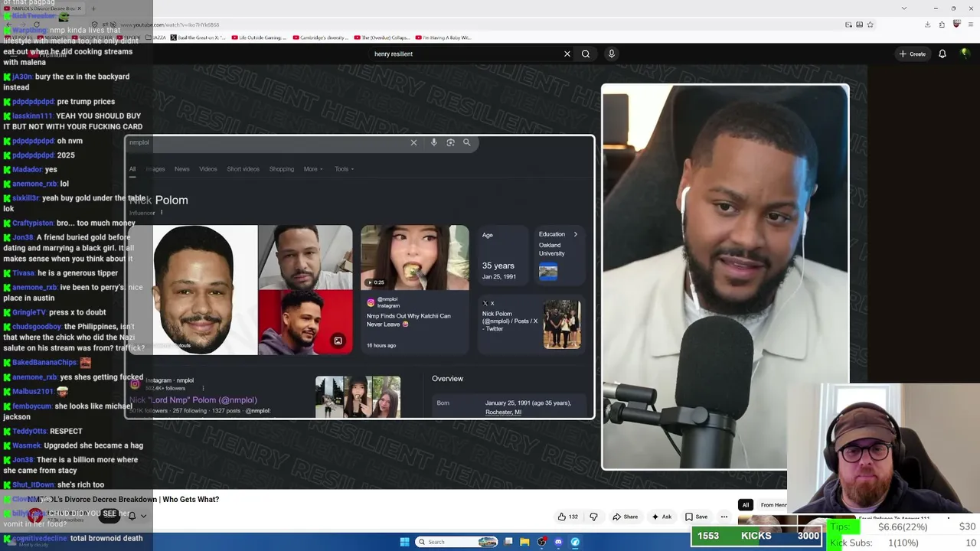Open more actions menu below video

(724, 517)
